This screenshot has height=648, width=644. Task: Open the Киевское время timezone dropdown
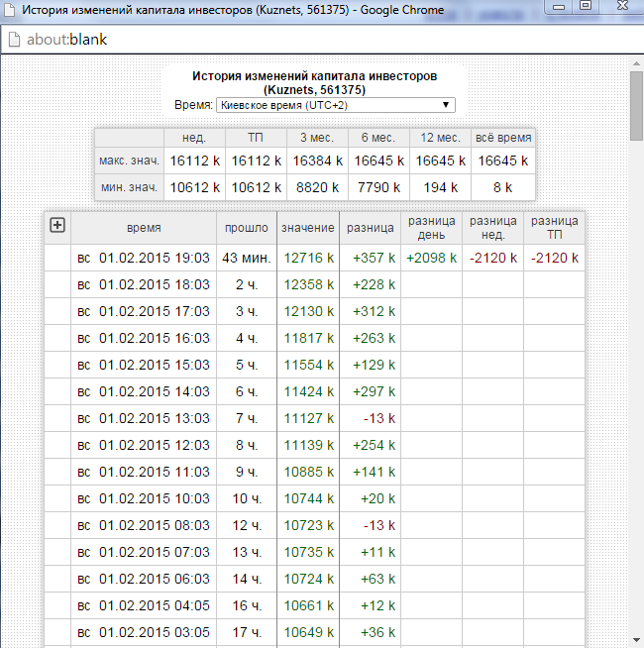335,105
